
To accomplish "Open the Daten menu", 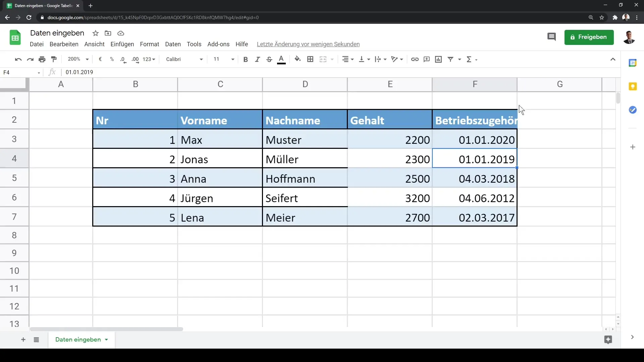I will click(173, 44).
